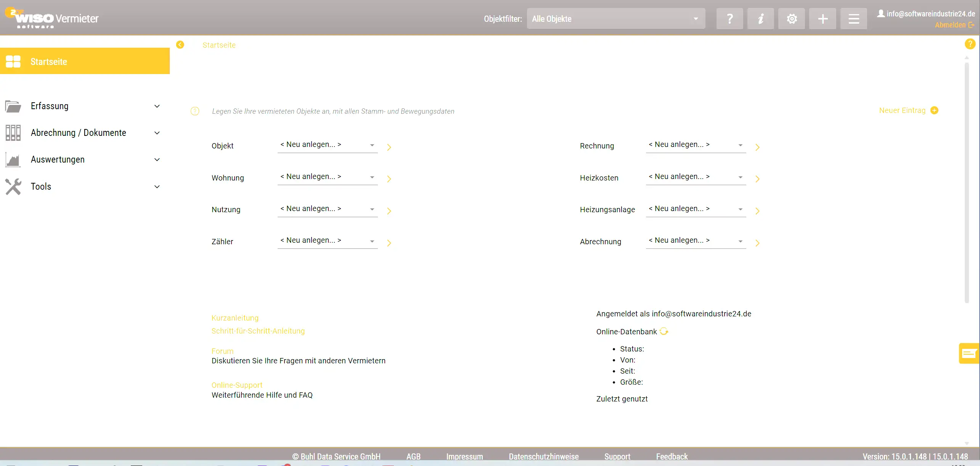Screen dimensions: 980x466
Task: Click the yellow back arrow beside breadcrumb
Action: click(180, 45)
